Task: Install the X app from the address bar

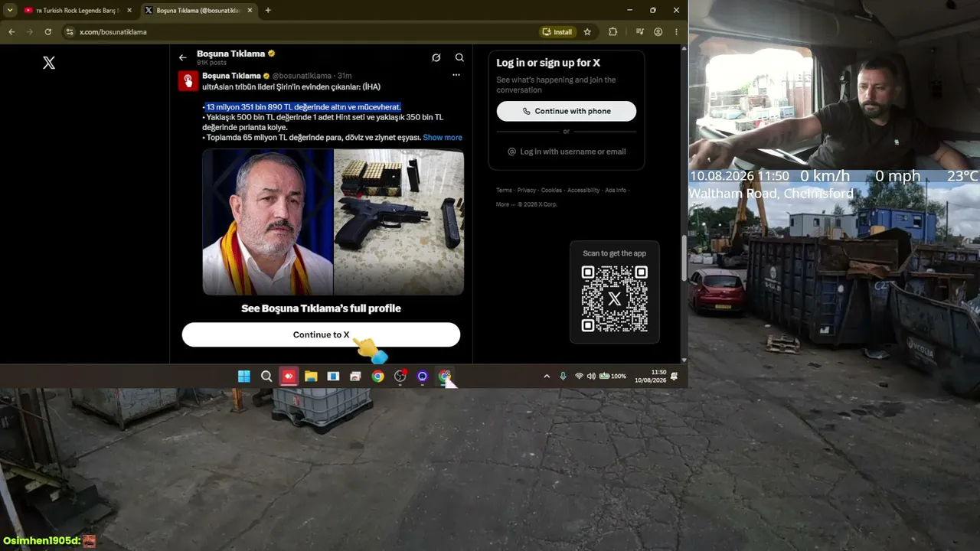Action: point(557,32)
